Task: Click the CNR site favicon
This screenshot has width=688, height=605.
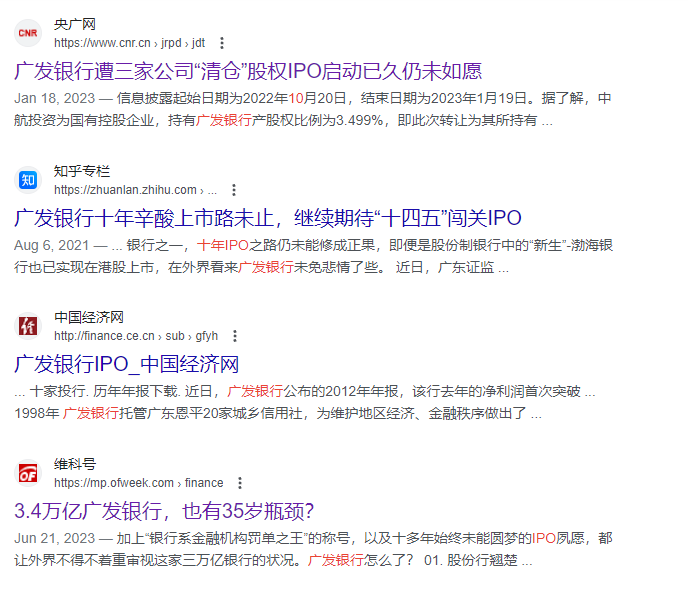Action: click(x=28, y=33)
